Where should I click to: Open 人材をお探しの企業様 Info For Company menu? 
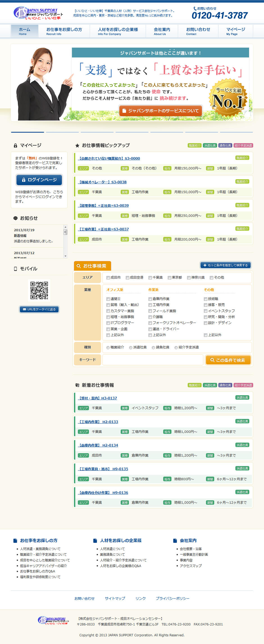click(118, 31)
